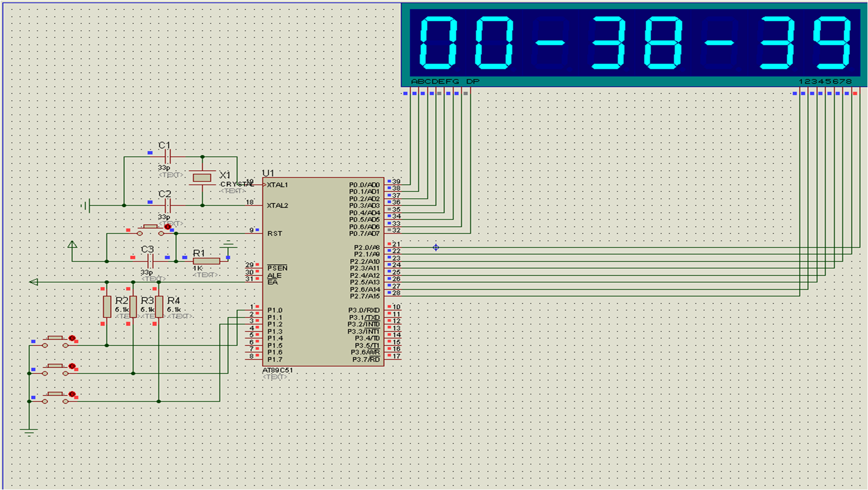
Task: Select capacitor C1 symbol
Action: coord(168,157)
